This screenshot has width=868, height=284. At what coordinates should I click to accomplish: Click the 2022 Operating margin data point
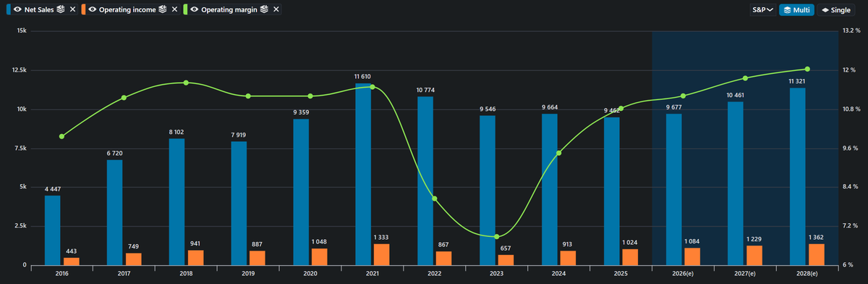click(435, 199)
